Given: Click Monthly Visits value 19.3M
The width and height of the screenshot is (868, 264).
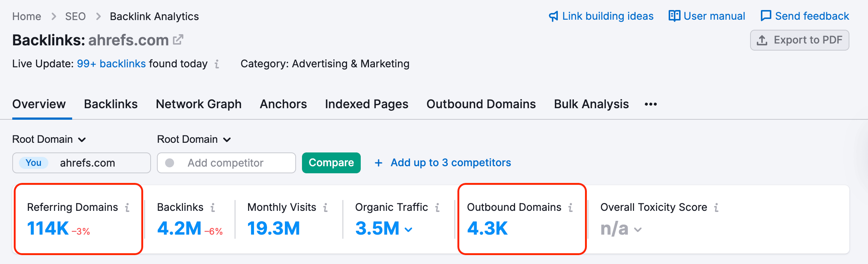Looking at the screenshot, I should tap(274, 228).
